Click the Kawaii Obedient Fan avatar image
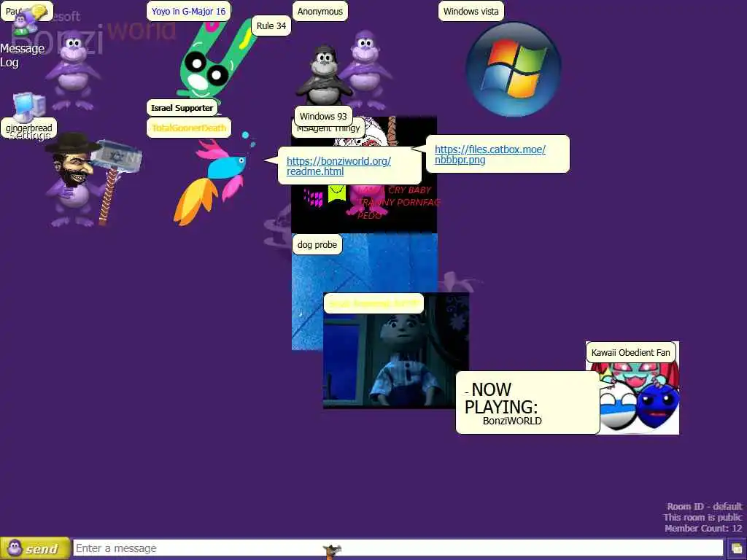The height and width of the screenshot is (560, 747). (640, 397)
